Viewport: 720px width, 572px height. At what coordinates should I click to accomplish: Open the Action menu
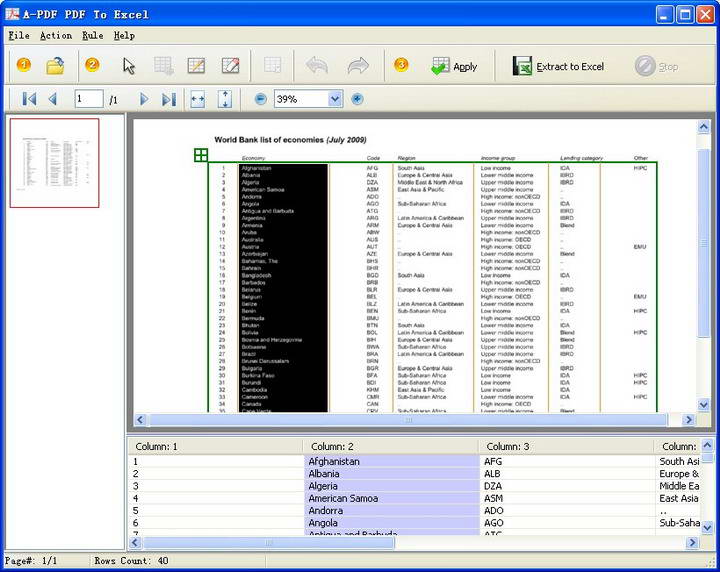(x=56, y=35)
